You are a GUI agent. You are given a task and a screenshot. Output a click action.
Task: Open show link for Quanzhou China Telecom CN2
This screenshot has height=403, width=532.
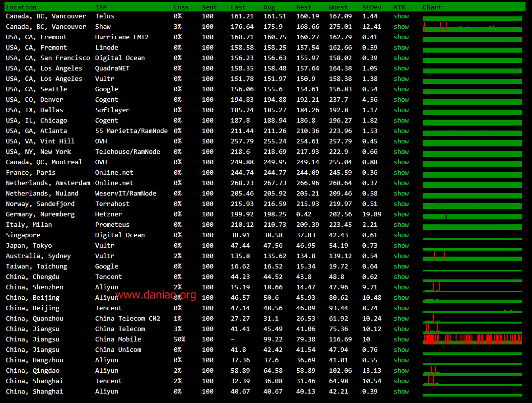(401, 319)
